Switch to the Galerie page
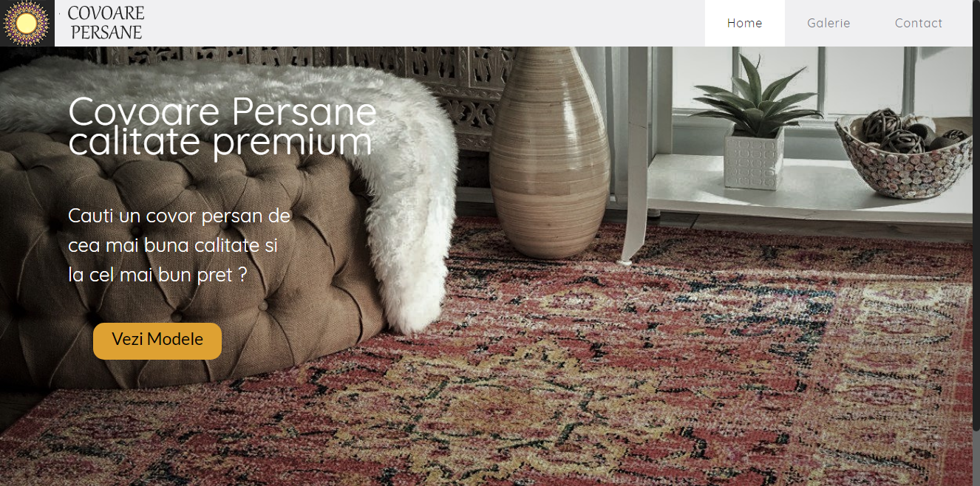The width and height of the screenshot is (980, 486). point(828,23)
